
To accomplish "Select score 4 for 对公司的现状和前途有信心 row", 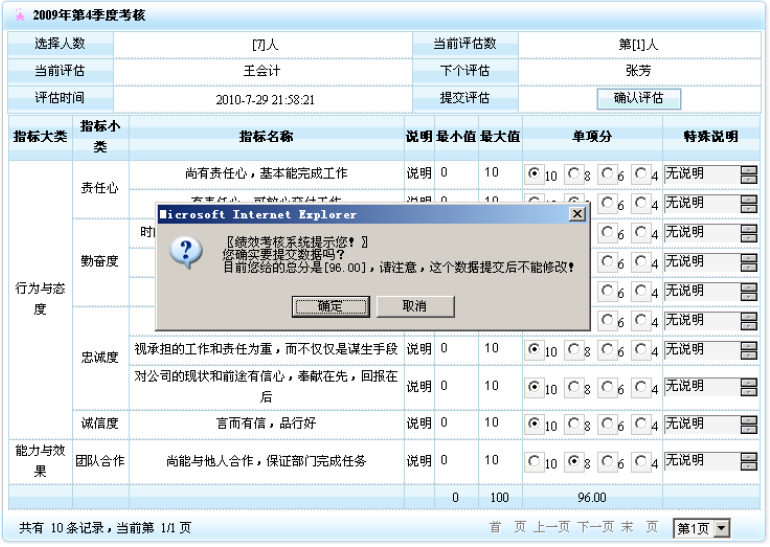I will tap(641, 386).
